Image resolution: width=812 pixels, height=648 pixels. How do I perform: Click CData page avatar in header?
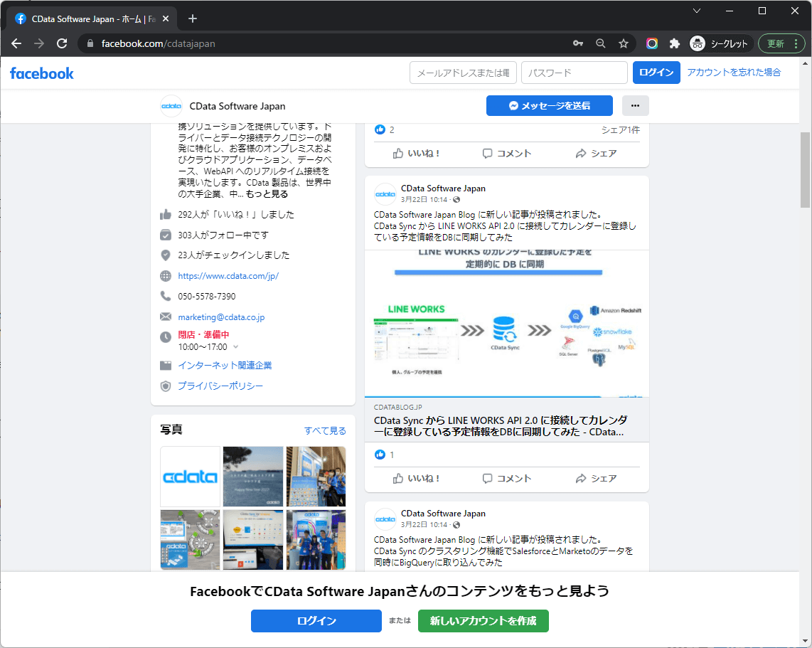coord(171,106)
